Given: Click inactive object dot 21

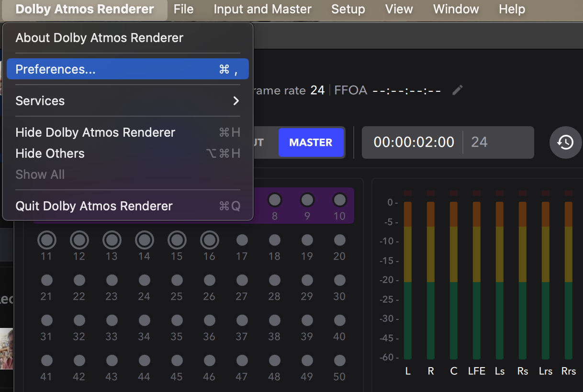Looking at the screenshot, I should (46, 280).
